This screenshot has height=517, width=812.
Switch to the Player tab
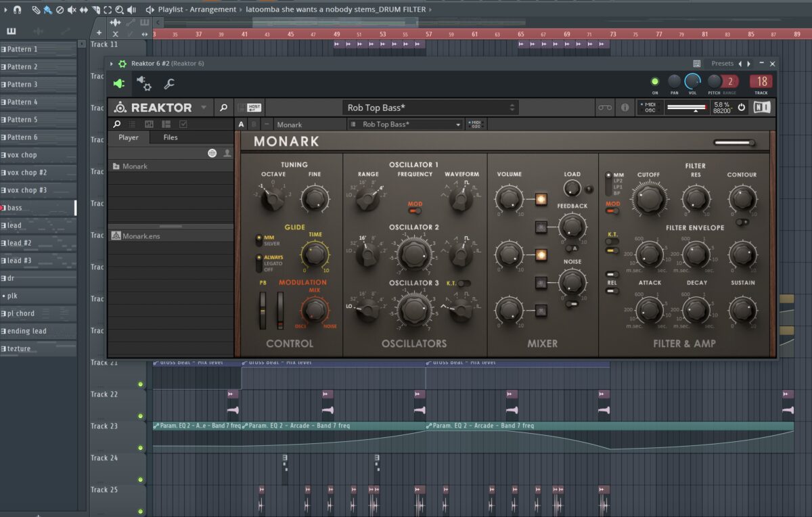129,137
